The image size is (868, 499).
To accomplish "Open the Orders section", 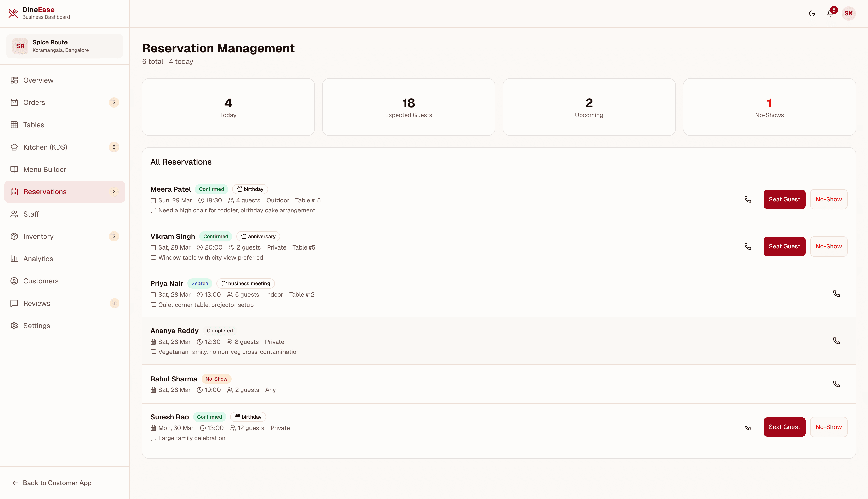I will [34, 102].
